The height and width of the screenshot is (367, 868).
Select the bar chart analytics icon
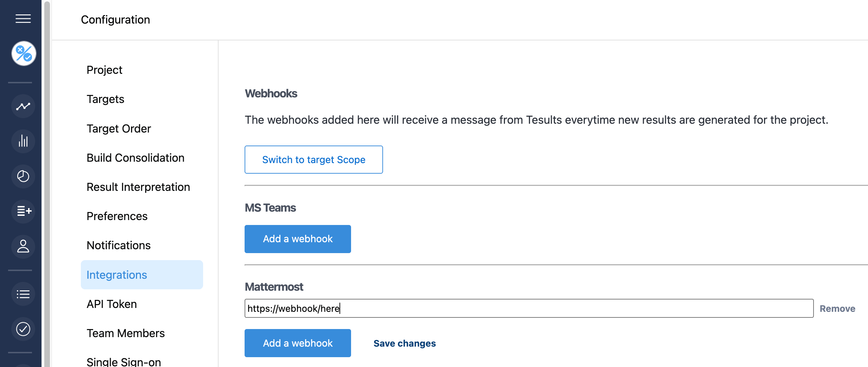[23, 141]
